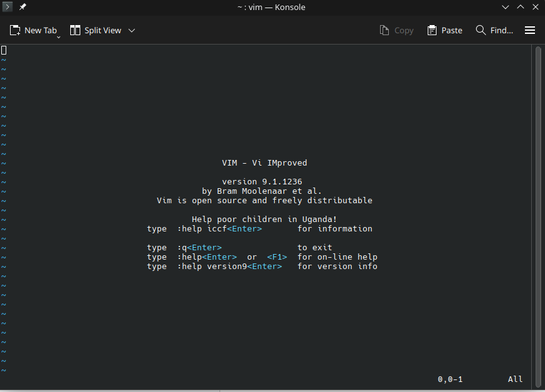545x392 pixels.
Task: Maximize the Konsole window
Action: (521, 7)
